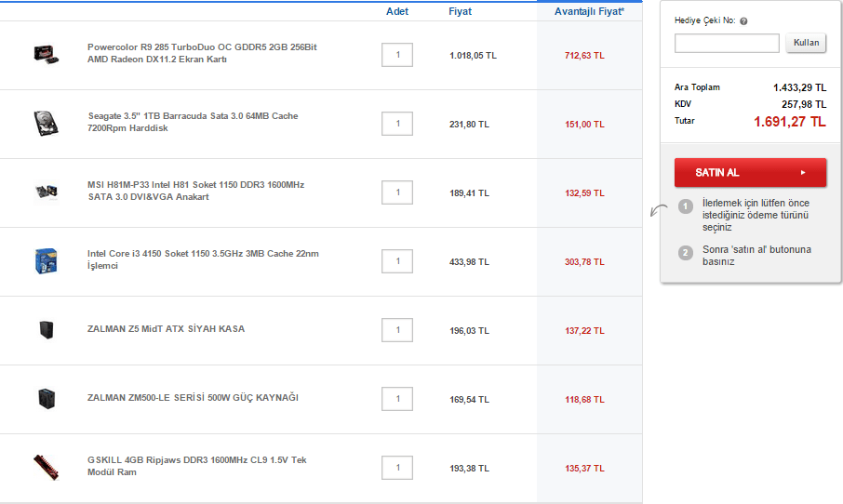Edit quantity box for Intel Core i3

pos(397,261)
